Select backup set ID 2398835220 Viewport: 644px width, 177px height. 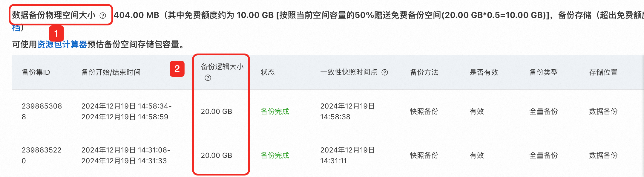42,155
